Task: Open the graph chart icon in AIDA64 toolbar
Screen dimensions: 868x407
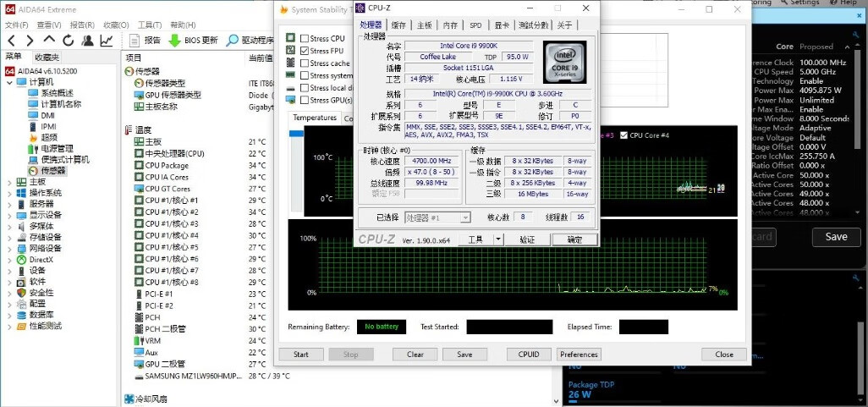Action: click(x=107, y=41)
